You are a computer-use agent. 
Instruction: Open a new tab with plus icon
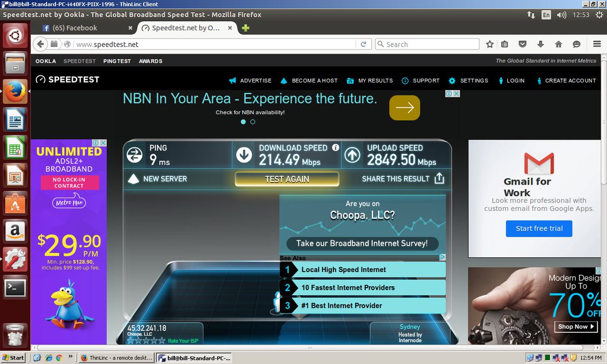click(x=245, y=28)
